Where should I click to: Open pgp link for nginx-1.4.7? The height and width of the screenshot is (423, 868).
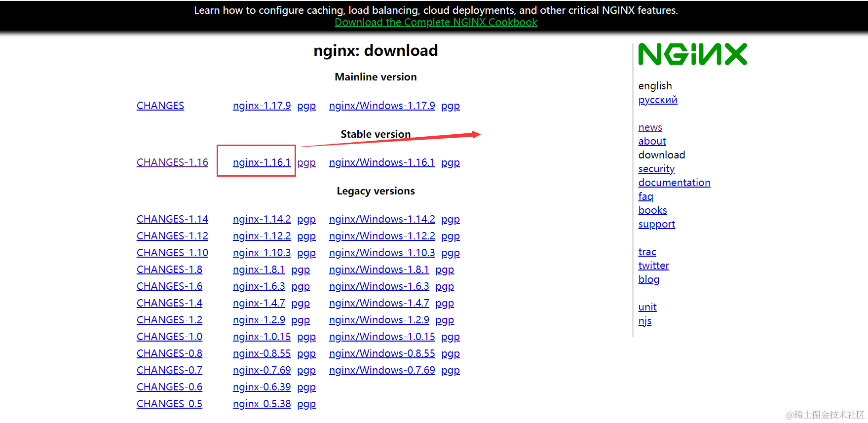[301, 304]
